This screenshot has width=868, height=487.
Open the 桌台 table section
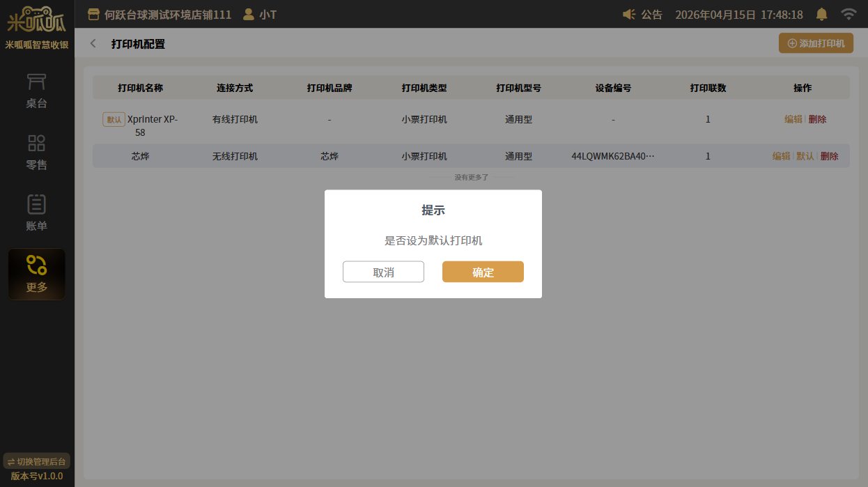coord(37,91)
